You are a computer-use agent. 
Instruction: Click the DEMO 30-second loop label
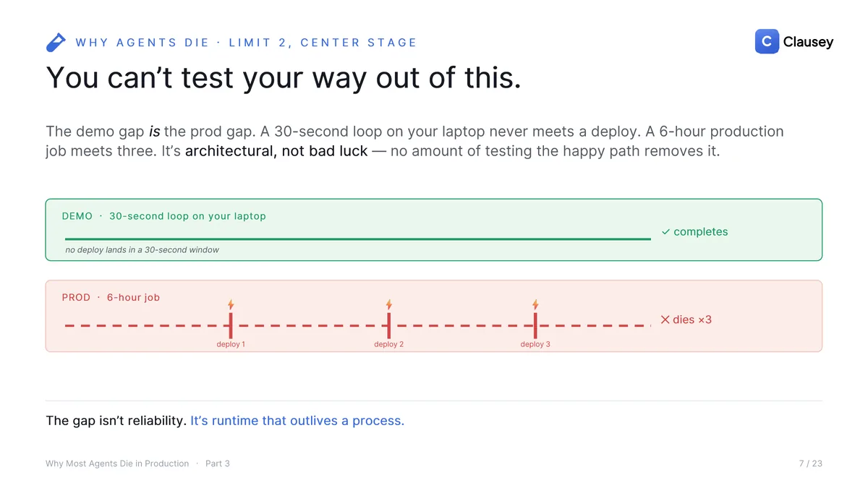point(164,216)
